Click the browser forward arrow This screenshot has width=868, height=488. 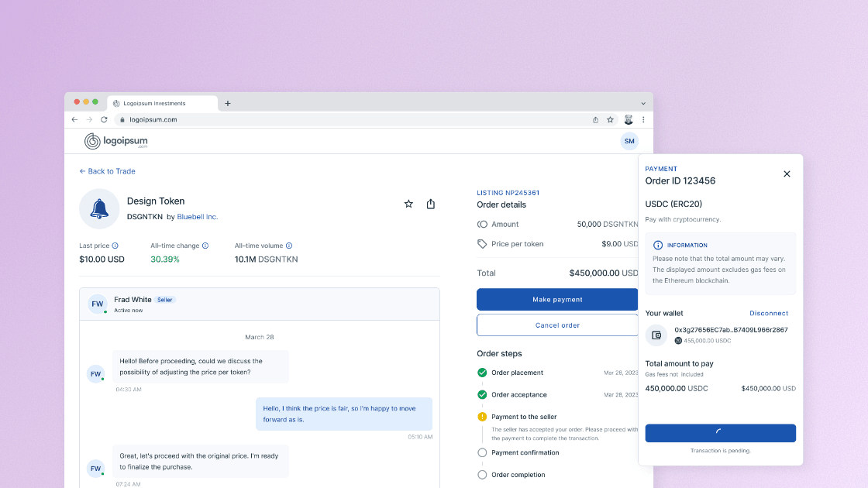coord(89,119)
